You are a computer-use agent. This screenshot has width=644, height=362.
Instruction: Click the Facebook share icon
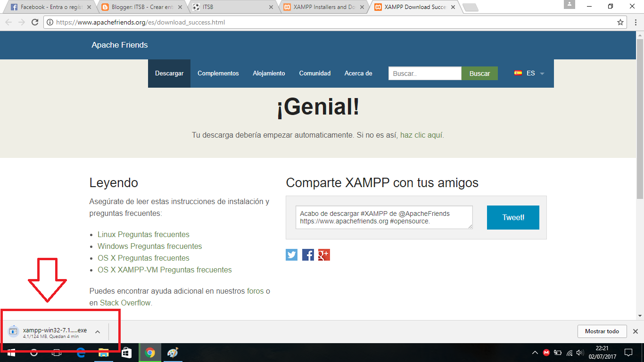pos(308,255)
